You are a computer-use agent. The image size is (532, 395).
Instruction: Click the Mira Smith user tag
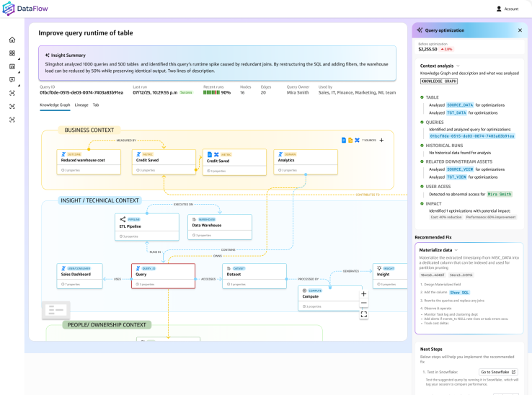500,195
